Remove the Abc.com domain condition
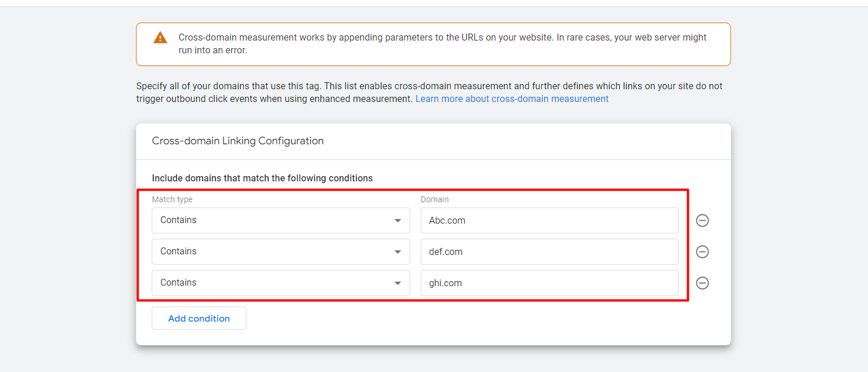868x372 pixels. [702, 220]
